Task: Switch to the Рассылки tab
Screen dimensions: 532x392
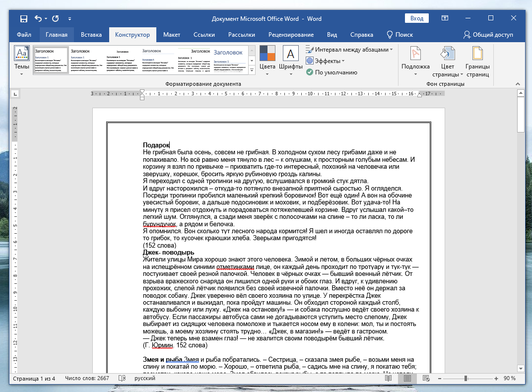Action: 242,35
